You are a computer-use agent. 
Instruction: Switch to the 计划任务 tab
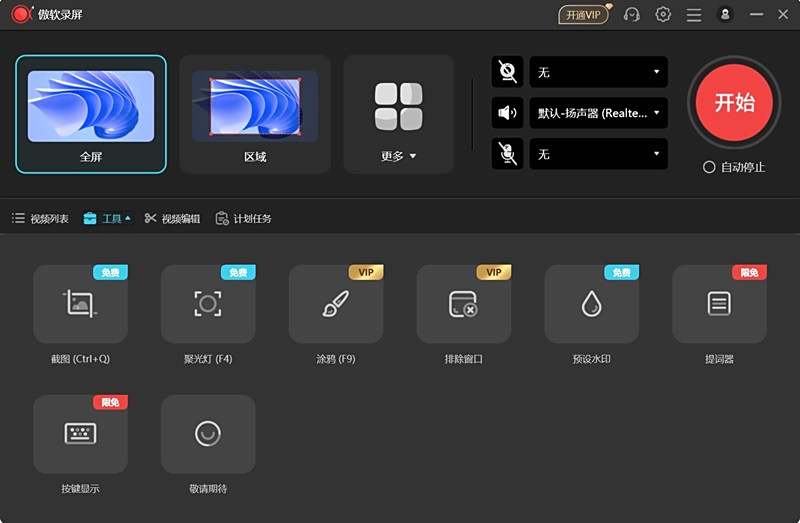(x=243, y=218)
